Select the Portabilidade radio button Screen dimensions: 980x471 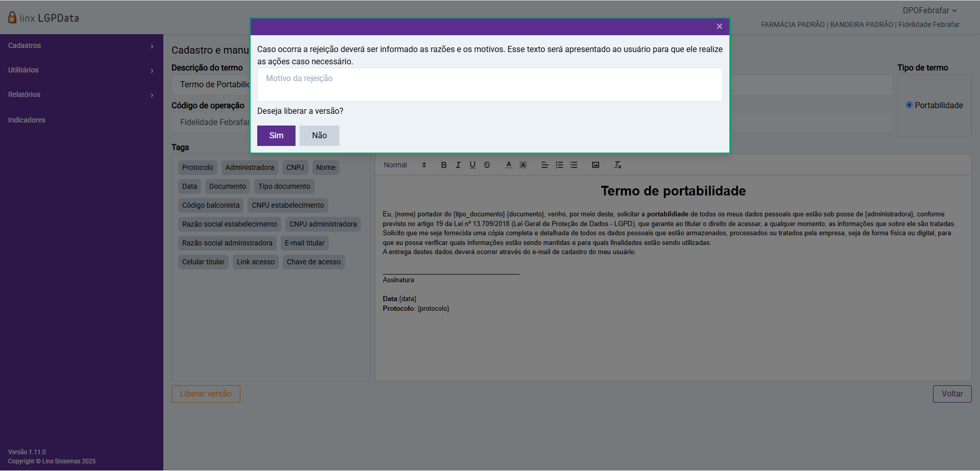pyautogui.click(x=909, y=105)
